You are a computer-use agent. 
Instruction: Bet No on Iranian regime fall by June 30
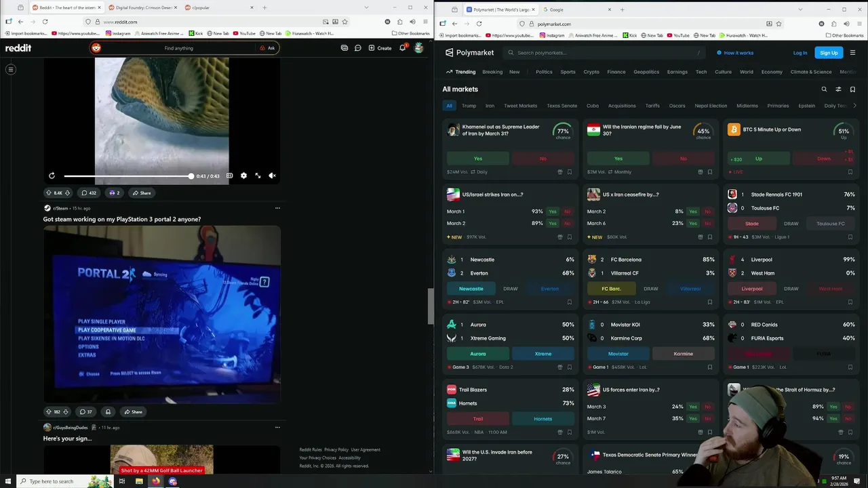[683, 159]
